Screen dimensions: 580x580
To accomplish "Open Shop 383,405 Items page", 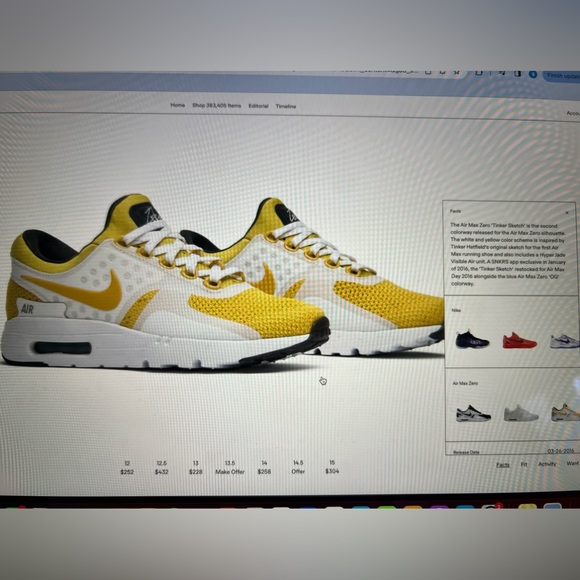I will [x=216, y=105].
